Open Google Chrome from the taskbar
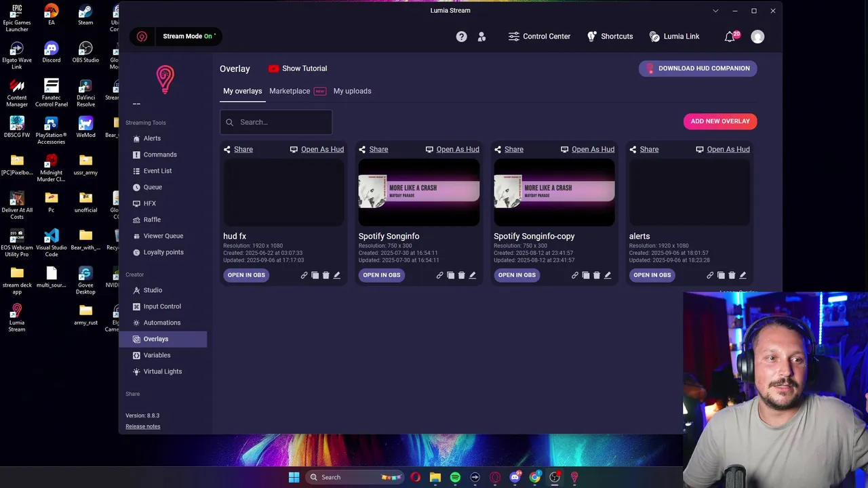Image resolution: width=868 pixels, height=488 pixels. pyautogui.click(x=535, y=477)
